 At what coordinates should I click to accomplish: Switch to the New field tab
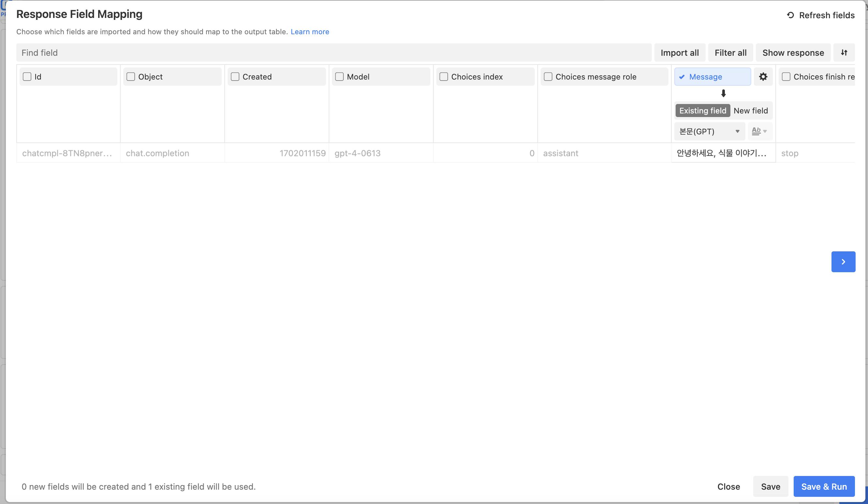(751, 111)
